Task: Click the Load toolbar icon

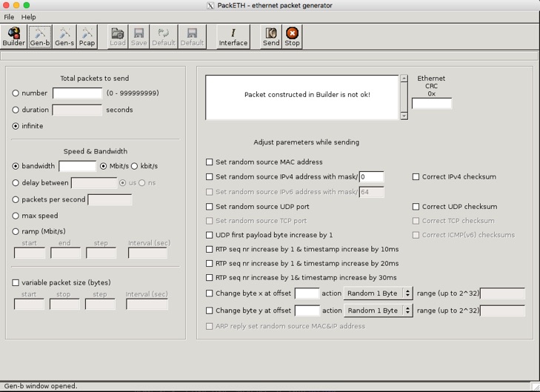Action: (118, 37)
